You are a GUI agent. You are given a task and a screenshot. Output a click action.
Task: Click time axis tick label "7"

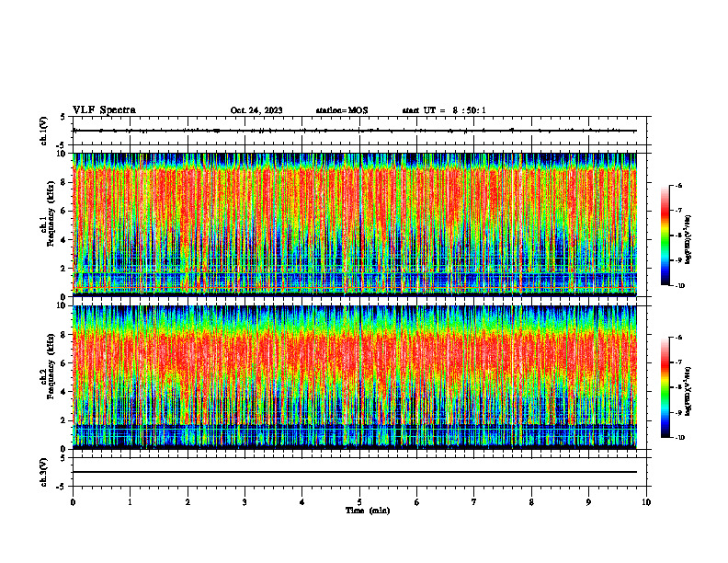[x=474, y=502]
